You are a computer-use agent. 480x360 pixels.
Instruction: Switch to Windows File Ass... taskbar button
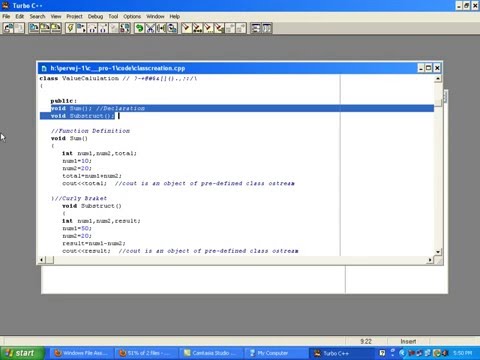tap(83, 353)
